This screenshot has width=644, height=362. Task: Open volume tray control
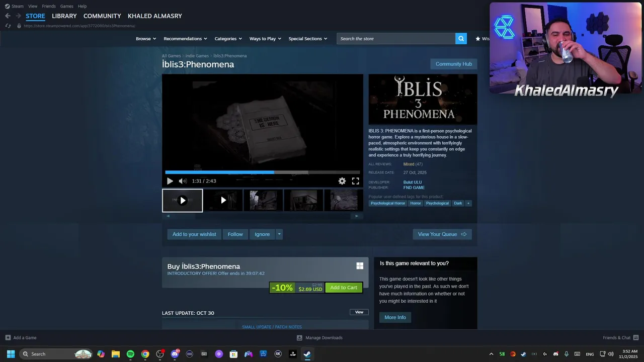(611, 354)
